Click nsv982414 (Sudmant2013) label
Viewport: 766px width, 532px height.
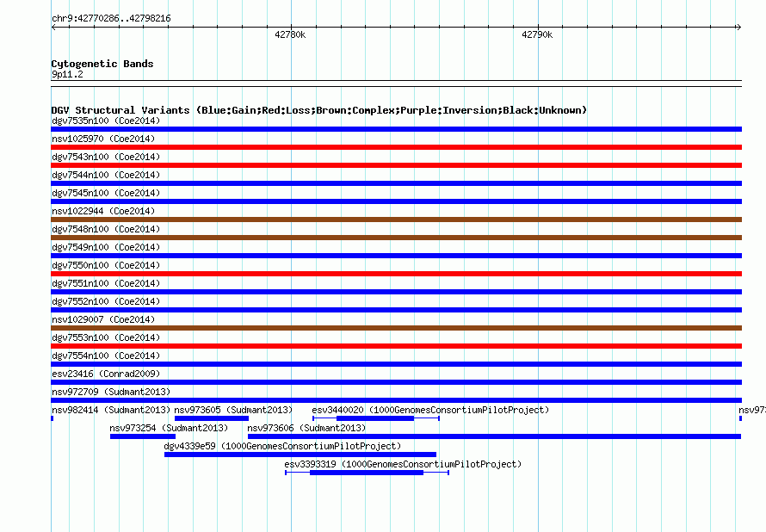pos(111,410)
